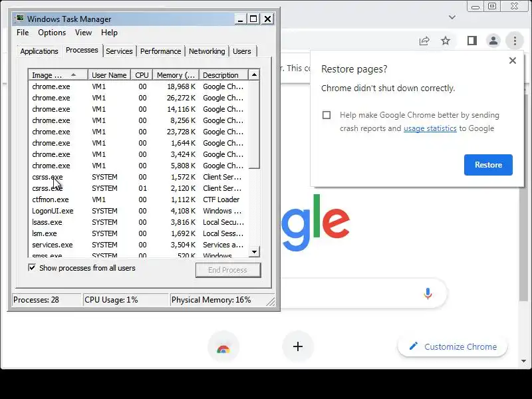The height and width of the screenshot is (399, 532).
Task: Open the File menu in Task Manager
Action: point(23,33)
